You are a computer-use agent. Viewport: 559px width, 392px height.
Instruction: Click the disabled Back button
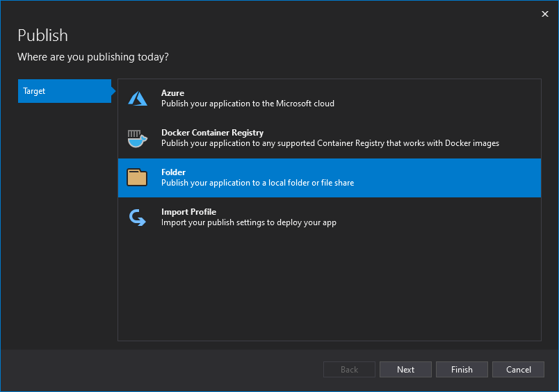coord(349,370)
